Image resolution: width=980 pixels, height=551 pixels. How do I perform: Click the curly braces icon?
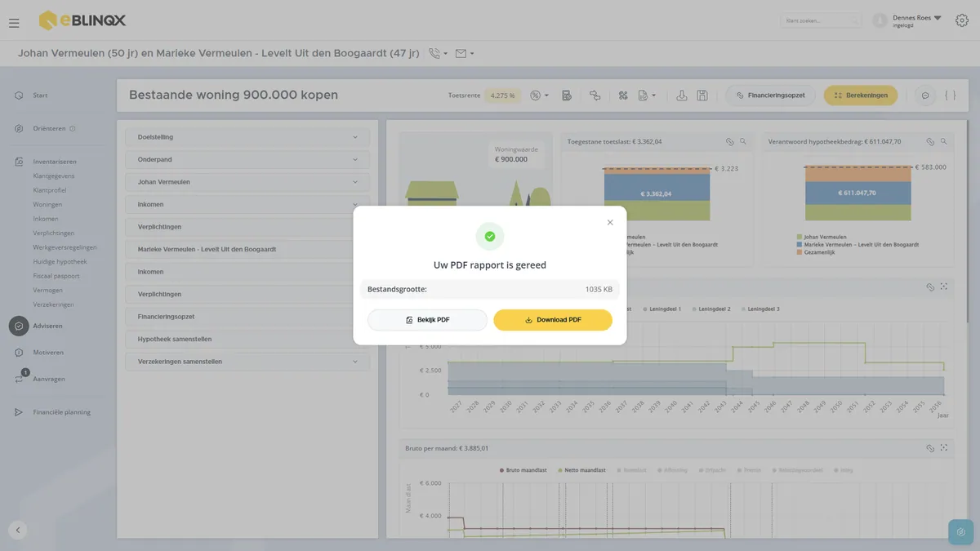tap(950, 96)
